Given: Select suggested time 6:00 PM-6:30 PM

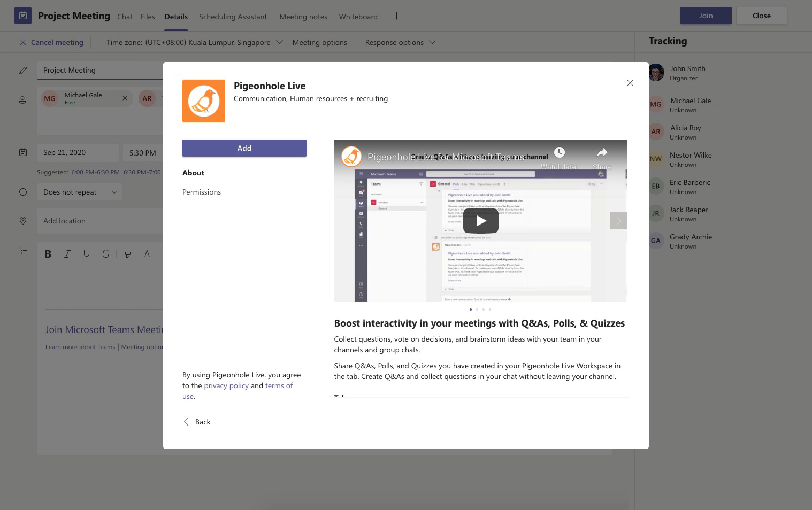Looking at the screenshot, I should [x=95, y=172].
